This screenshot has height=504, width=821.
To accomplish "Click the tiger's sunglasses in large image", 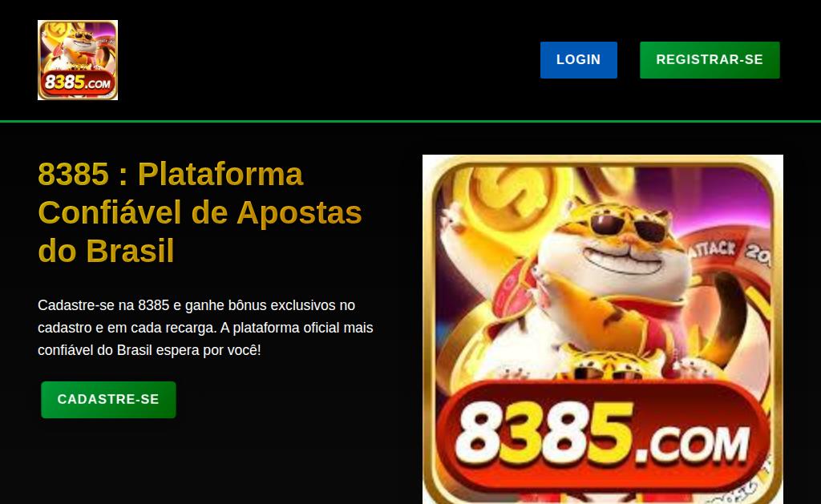I will 627,226.
